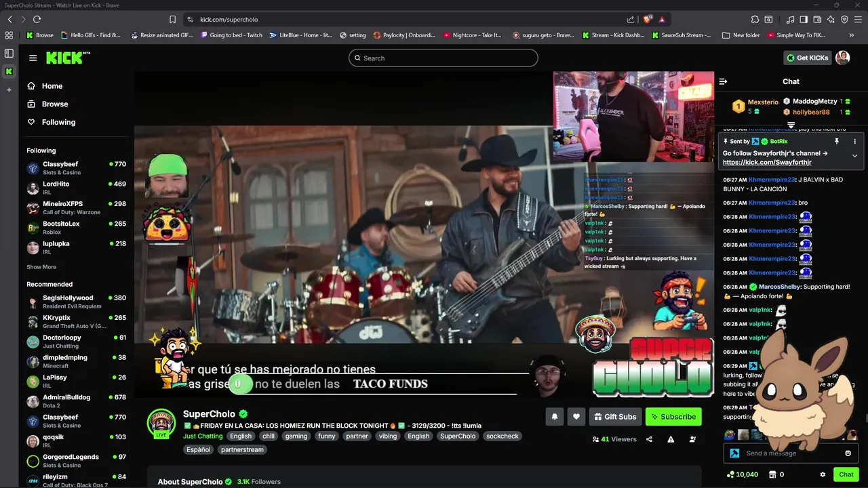Open Going to bed - Twitch bookmark
The height and width of the screenshot is (488, 868).
click(231, 35)
